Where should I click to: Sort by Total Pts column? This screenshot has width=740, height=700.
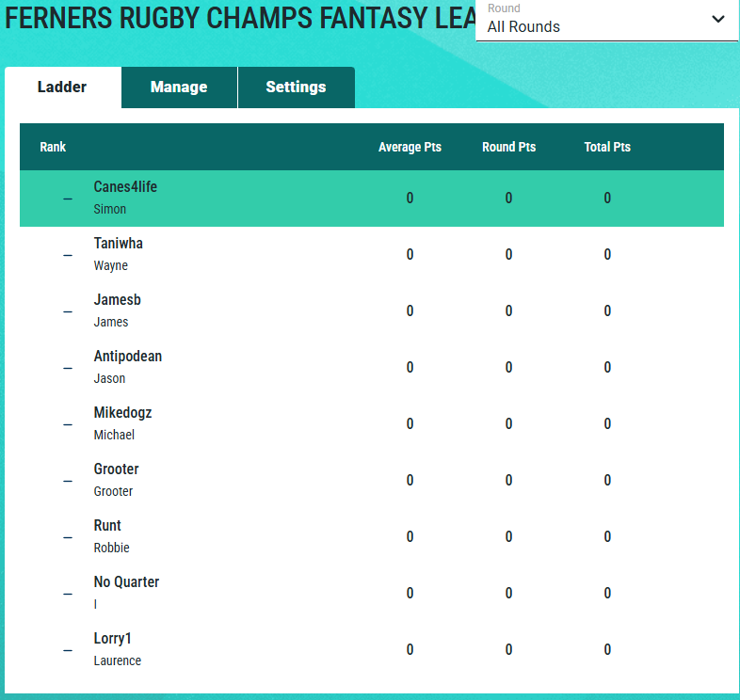coord(607,147)
